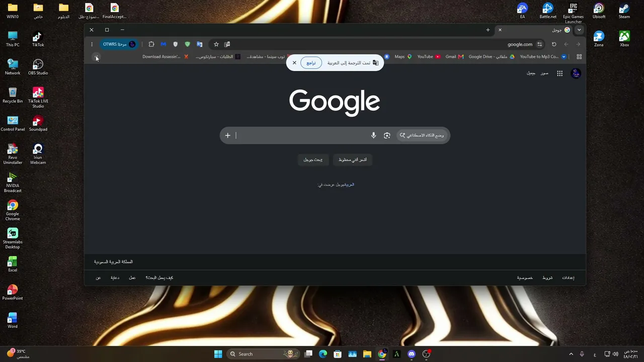Open the كيف يعمل البحث footer link

pos(159,278)
